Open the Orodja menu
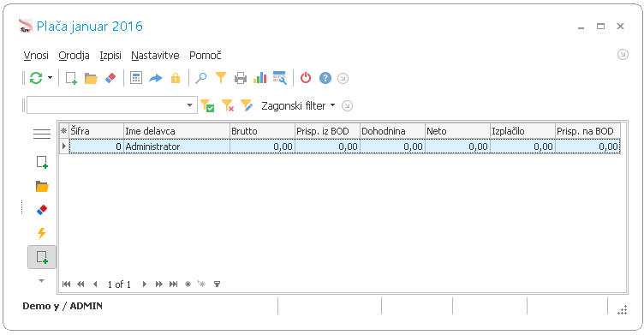 (x=74, y=55)
